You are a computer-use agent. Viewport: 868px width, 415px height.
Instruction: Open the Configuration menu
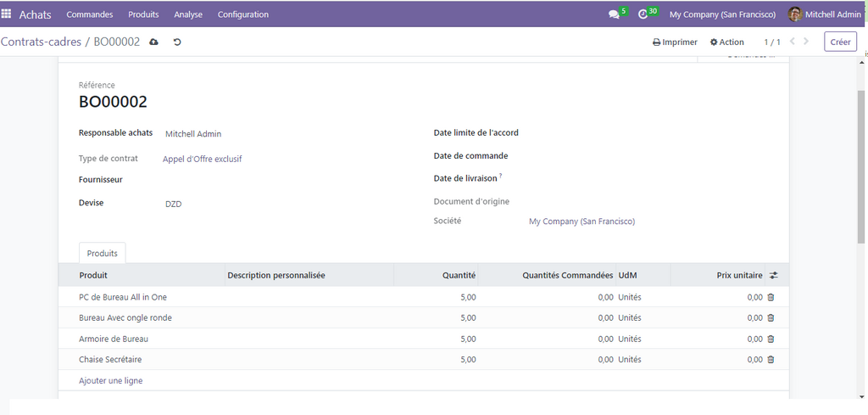(242, 14)
